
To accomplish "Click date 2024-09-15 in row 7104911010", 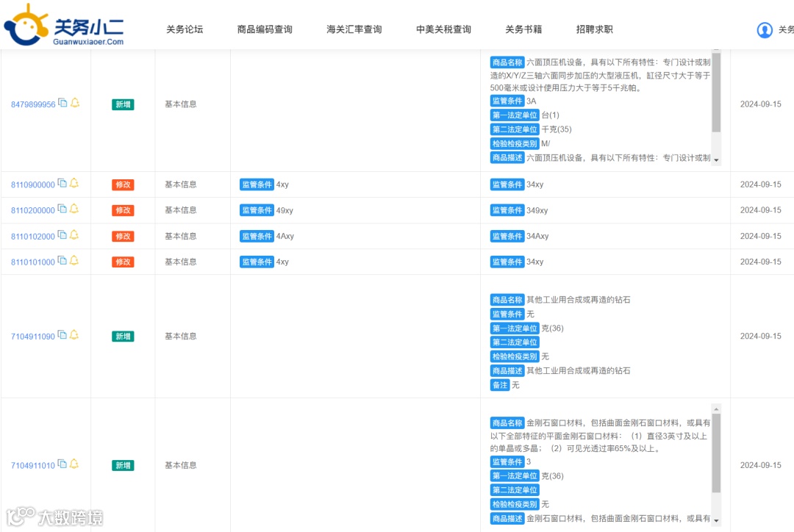I will pyautogui.click(x=761, y=465).
